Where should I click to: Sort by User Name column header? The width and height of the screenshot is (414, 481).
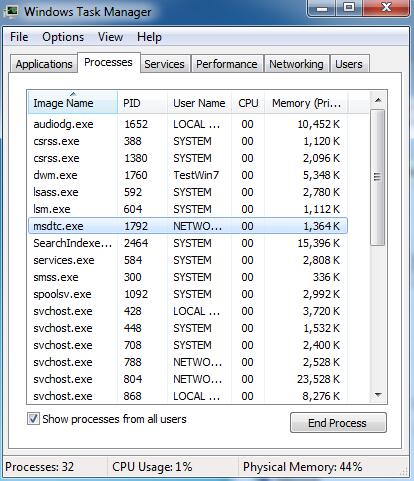coord(199,103)
